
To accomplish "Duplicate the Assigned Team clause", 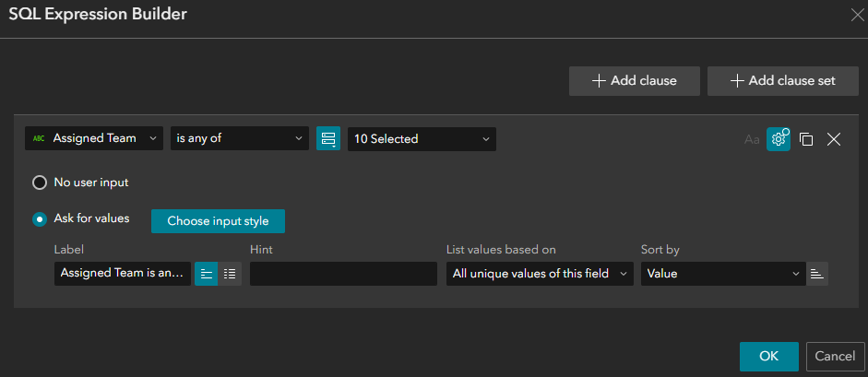I will pyautogui.click(x=806, y=139).
